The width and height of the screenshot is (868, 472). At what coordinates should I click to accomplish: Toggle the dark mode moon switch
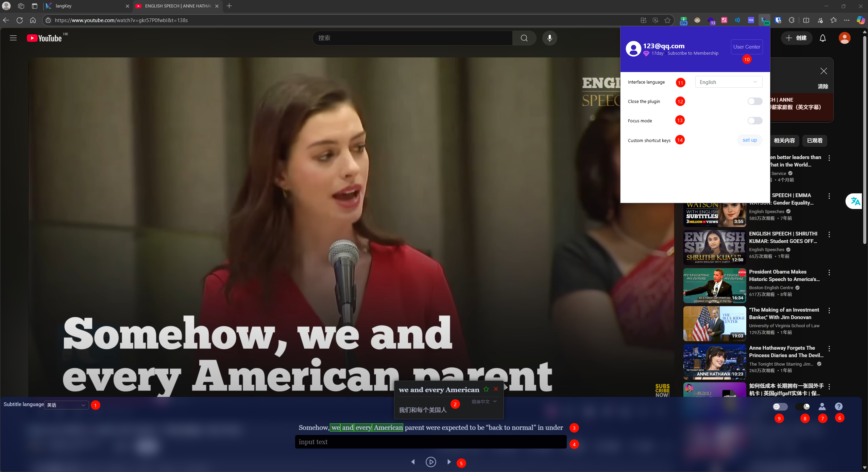[x=803, y=406]
